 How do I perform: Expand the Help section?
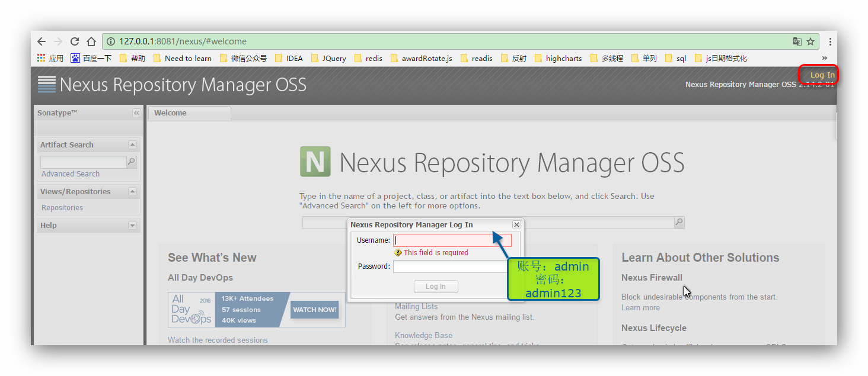point(132,226)
